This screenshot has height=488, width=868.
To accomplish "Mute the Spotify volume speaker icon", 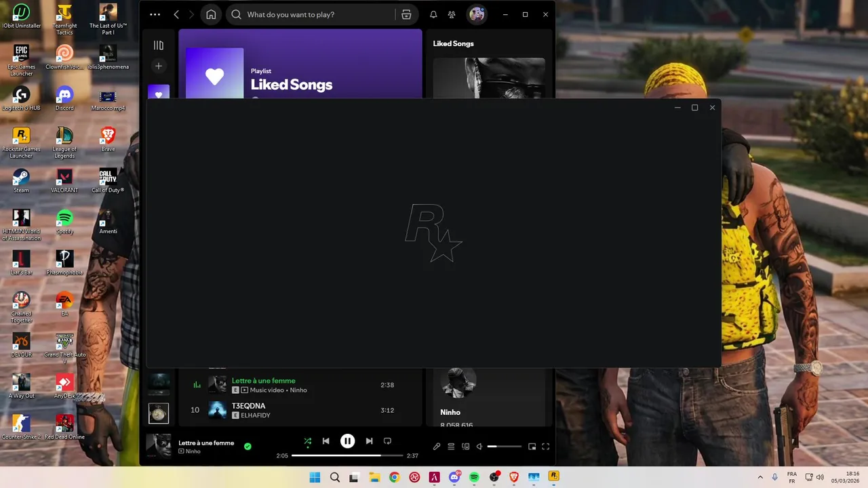I will click(x=479, y=447).
